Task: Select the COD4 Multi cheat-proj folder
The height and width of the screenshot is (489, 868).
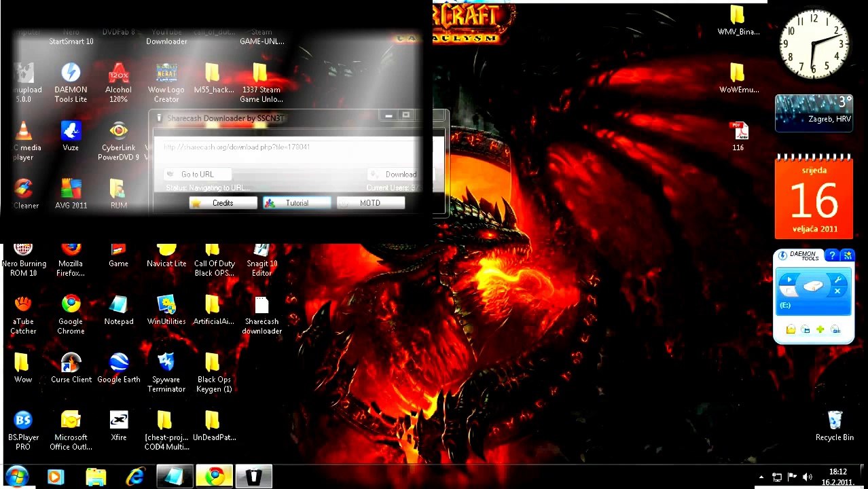Action: pyautogui.click(x=166, y=430)
